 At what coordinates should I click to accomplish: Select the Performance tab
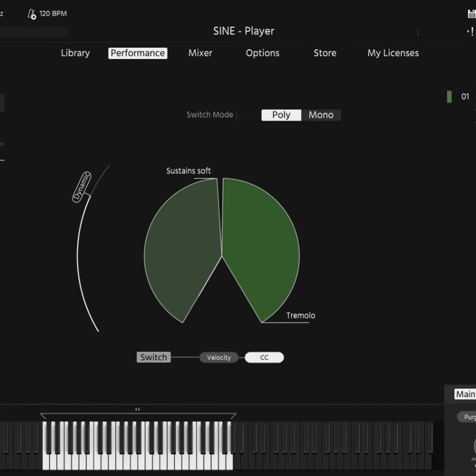(138, 53)
